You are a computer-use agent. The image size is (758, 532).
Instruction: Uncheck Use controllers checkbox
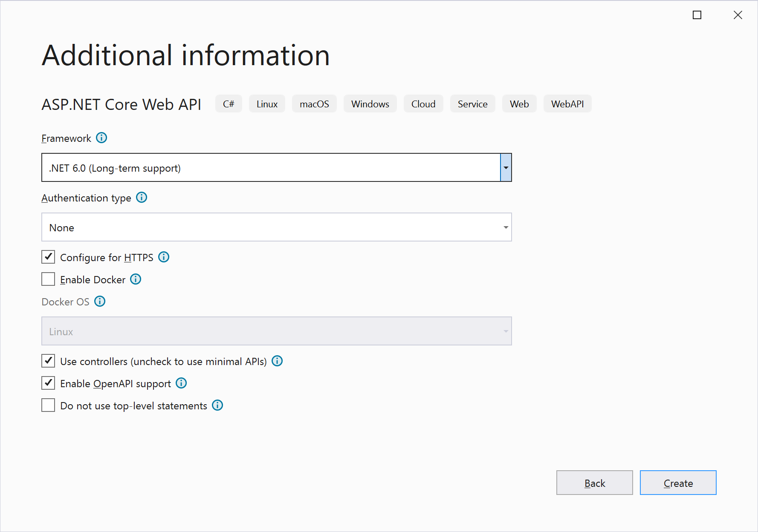(x=48, y=361)
